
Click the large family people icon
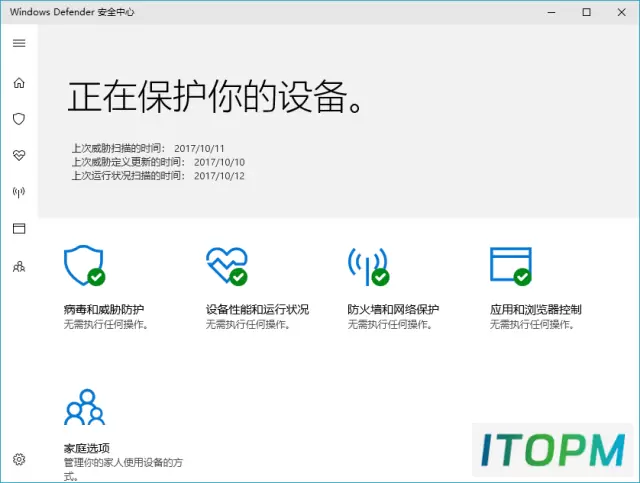coord(84,407)
